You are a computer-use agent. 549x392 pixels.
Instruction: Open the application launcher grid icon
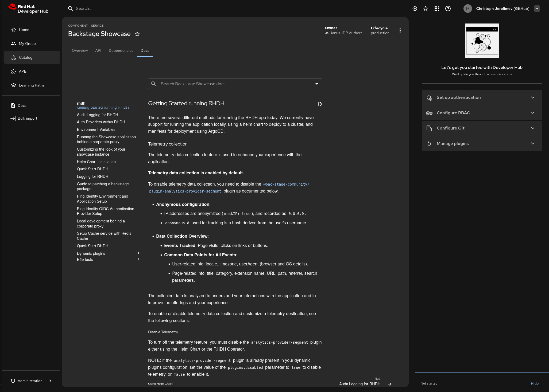(x=437, y=9)
